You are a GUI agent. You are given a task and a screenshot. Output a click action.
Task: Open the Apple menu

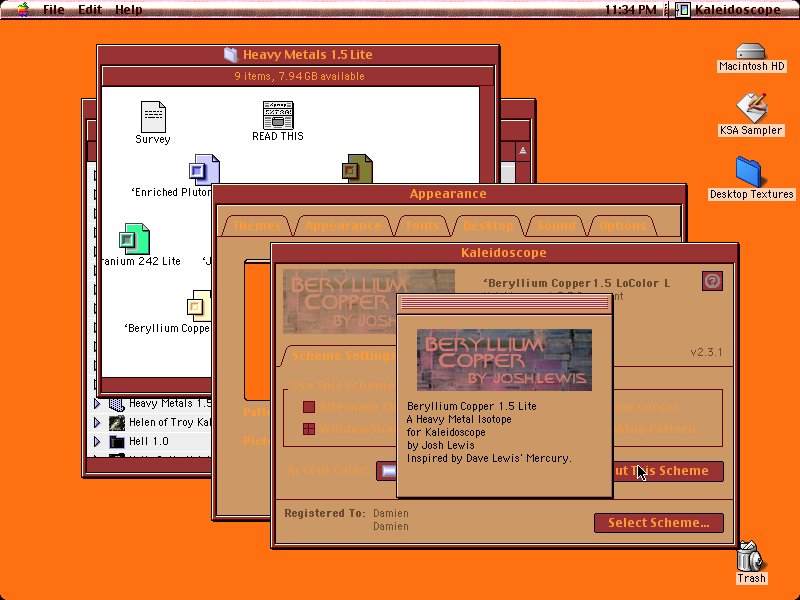coord(23,9)
